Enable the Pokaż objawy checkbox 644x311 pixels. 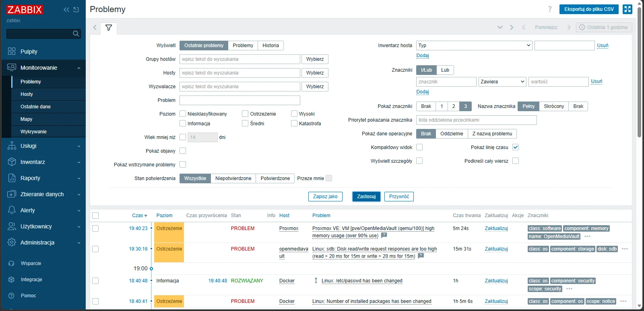(x=183, y=151)
